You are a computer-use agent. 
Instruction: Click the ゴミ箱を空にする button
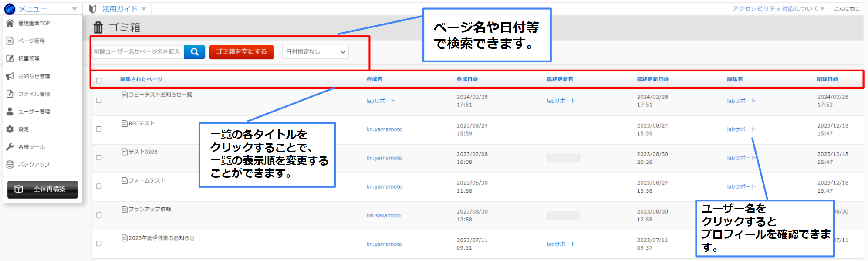tap(241, 52)
